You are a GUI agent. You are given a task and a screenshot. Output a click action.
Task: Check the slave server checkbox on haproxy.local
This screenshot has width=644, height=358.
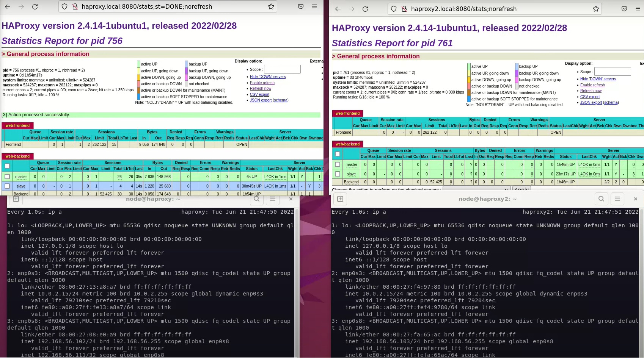(7, 186)
